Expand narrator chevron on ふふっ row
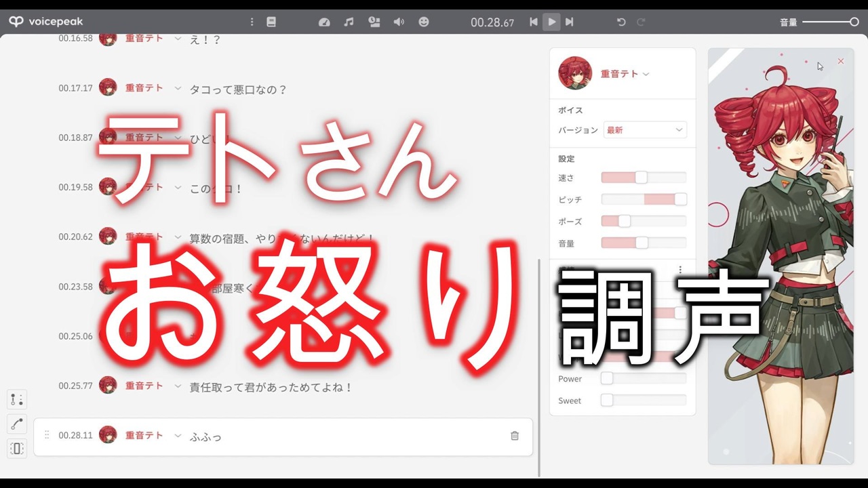 (178, 436)
